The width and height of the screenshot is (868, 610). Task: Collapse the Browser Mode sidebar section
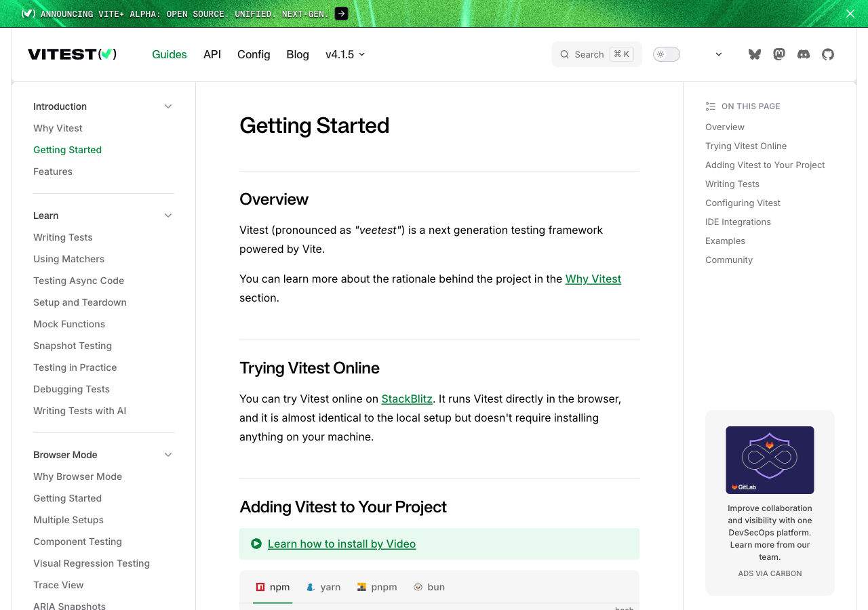click(x=168, y=455)
